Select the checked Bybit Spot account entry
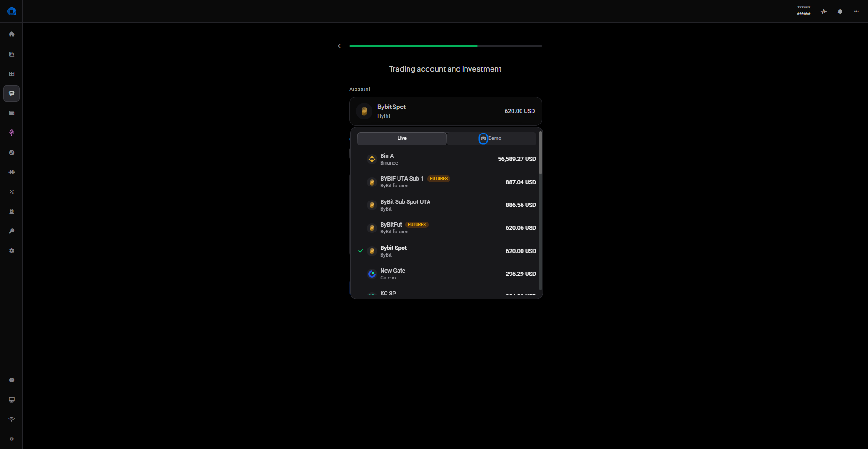 (x=447, y=251)
